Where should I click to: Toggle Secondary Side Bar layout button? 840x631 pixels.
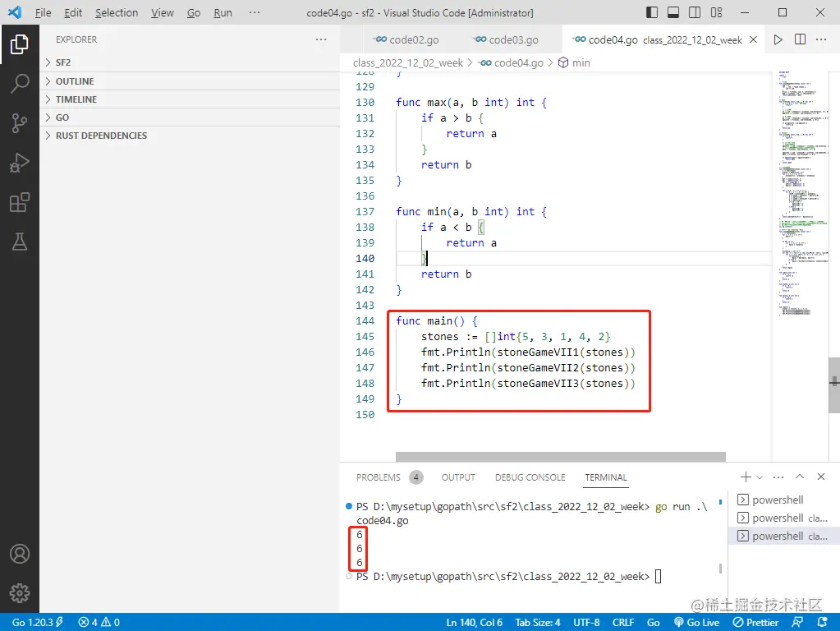point(695,12)
